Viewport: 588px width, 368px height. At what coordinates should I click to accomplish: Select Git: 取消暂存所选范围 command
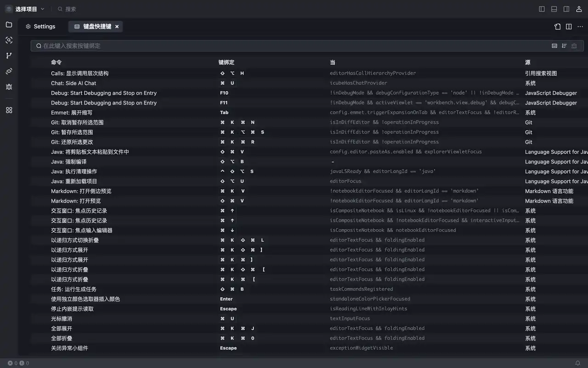point(77,122)
